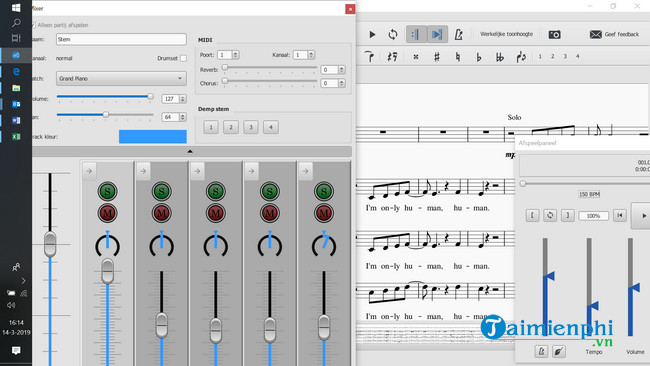This screenshot has height=366, width=650.
Task: Expand the second channel strip arrow
Action: 143,171
